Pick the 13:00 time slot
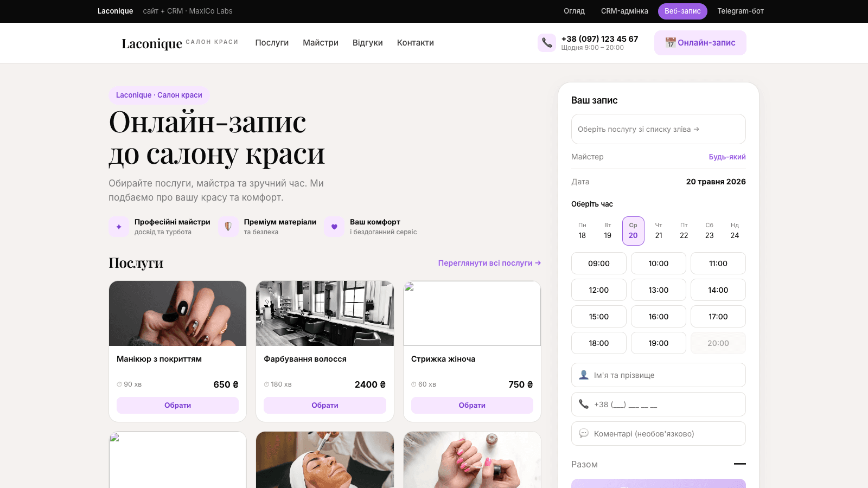This screenshot has width=868, height=488. point(659,290)
